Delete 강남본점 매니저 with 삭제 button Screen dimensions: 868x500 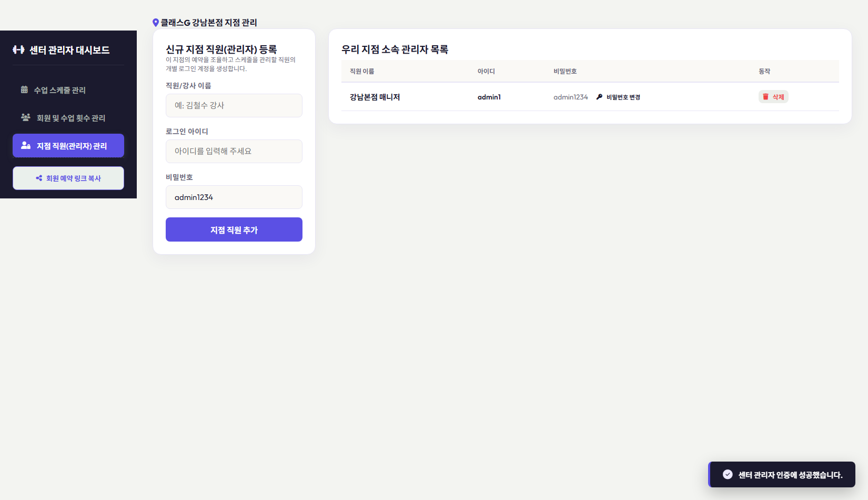[x=773, y=97]
